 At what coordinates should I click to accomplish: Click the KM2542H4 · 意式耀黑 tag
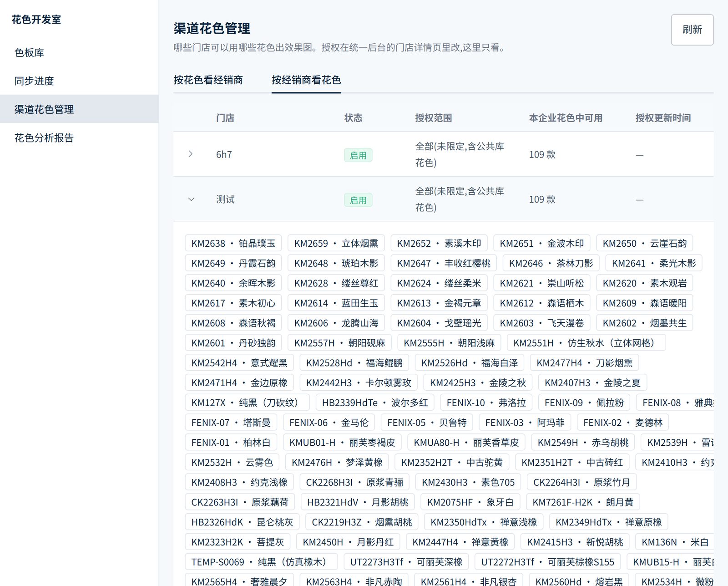239,363
